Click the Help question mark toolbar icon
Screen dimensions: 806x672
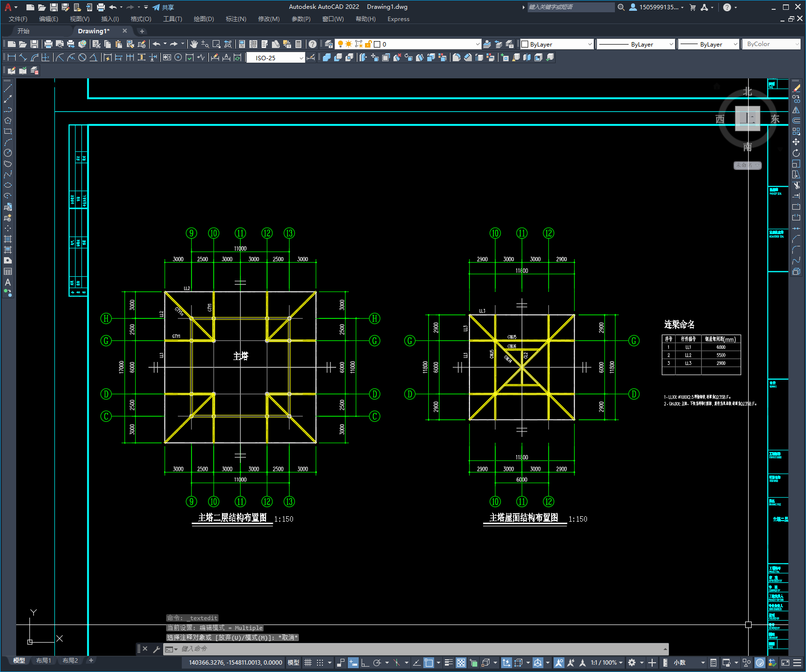[x=313, y=44]
